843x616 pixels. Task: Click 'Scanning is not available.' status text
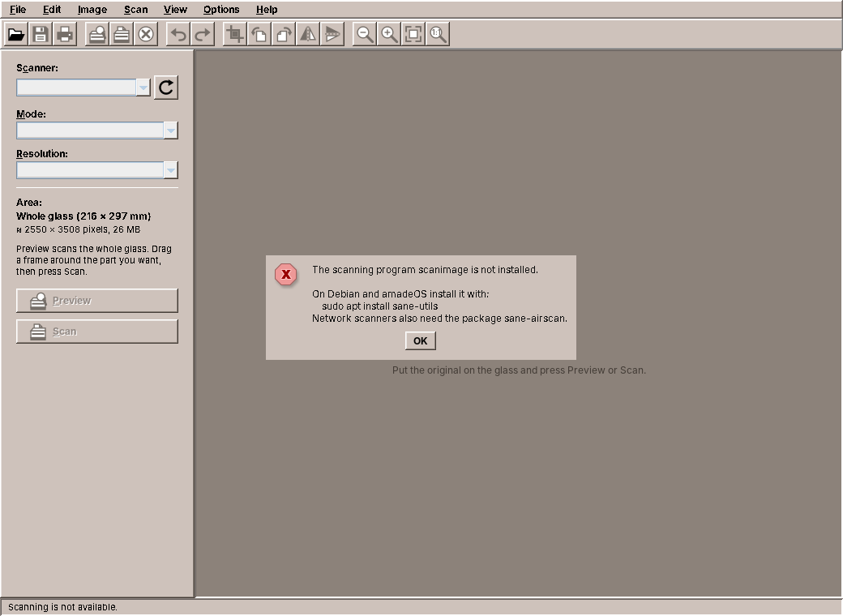tap(62, 607)
